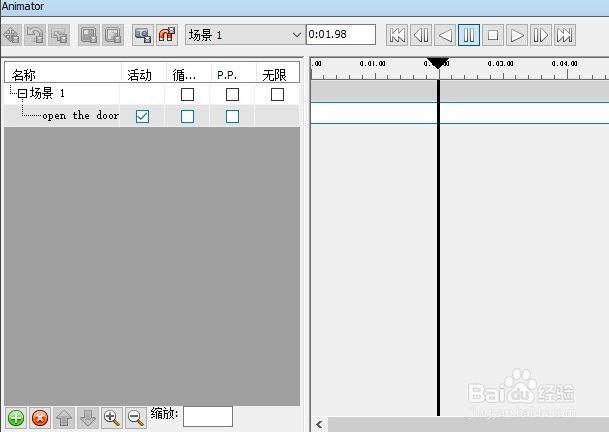Pause the animation playback
The height and width of the screenshot is (432, 609).
click(x=469, y=35)
